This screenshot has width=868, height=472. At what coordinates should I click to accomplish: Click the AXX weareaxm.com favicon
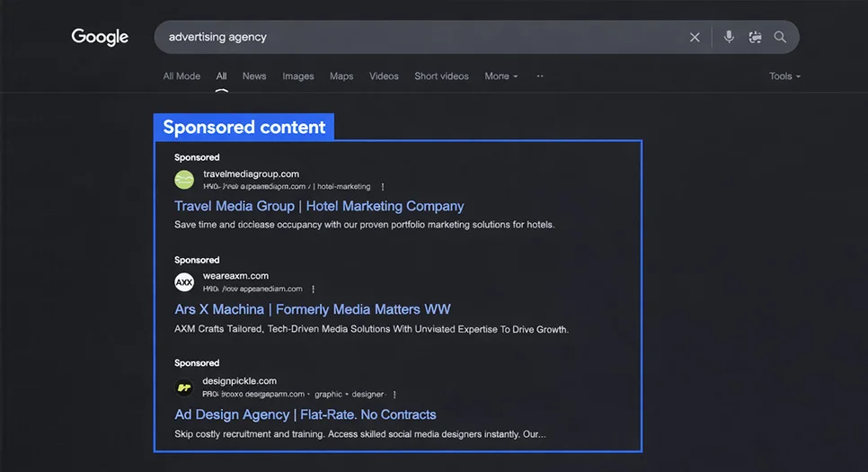click(184, 282)
